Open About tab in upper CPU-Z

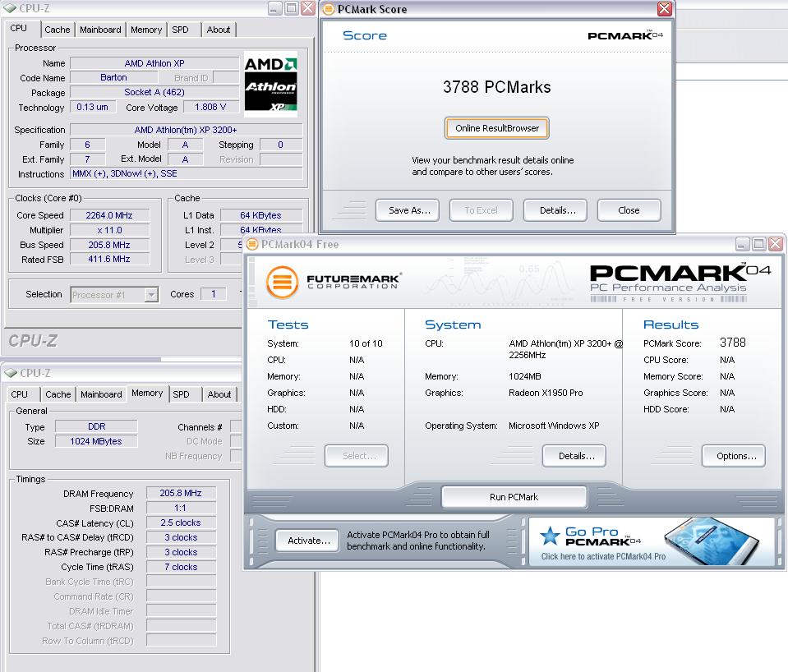click(219, 30)
